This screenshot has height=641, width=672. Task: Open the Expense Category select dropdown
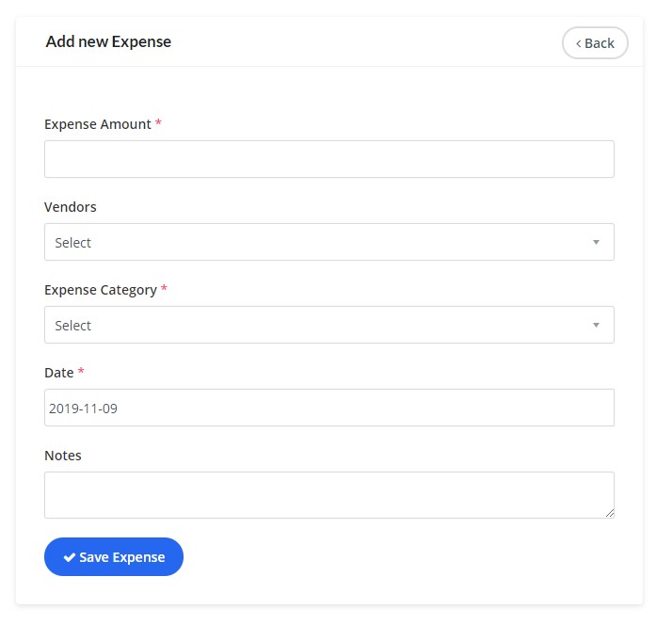tap(320, 325)
